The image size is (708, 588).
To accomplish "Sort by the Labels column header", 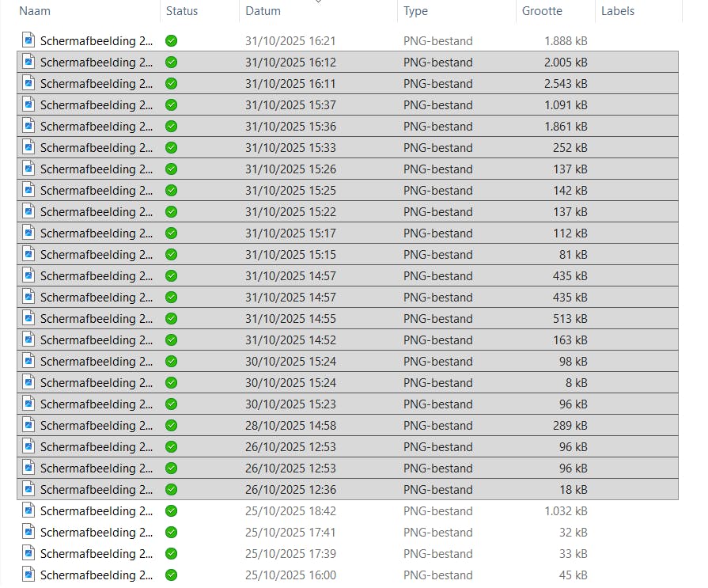I will (x=618, y=11).
